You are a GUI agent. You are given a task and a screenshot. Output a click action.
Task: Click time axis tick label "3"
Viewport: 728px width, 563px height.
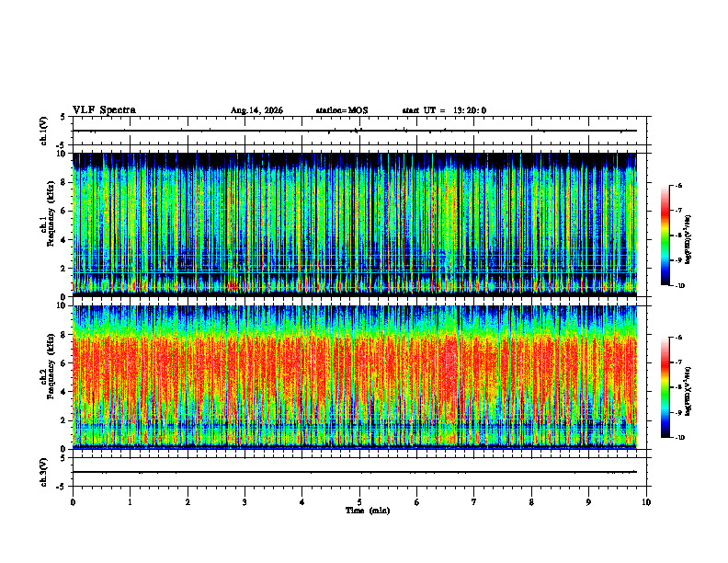[x=245, y=502]
